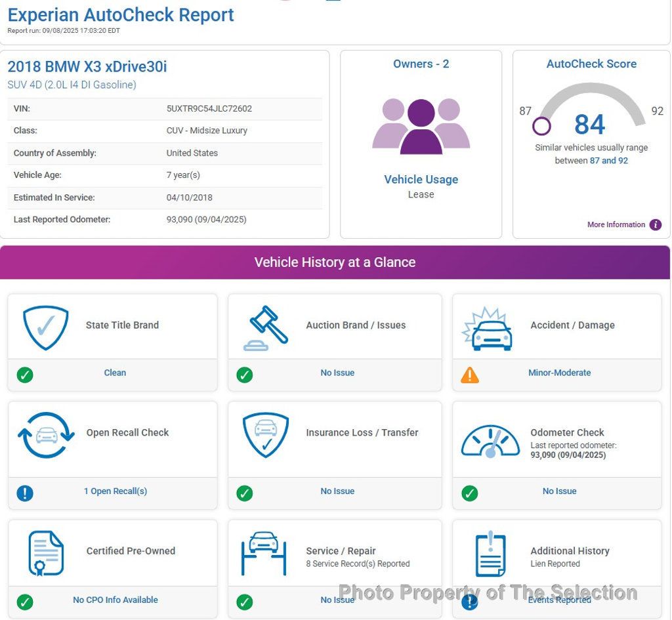Click the green check under Odometer Check
Screen dimensions: 672x620
pyautogui.click(x=470, y=493)
